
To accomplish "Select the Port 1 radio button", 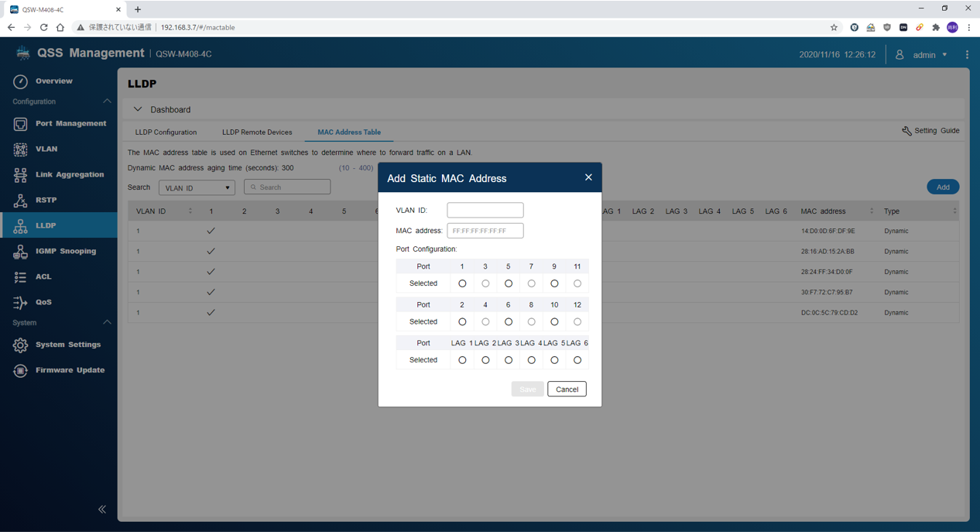I will tap(462, 283).
